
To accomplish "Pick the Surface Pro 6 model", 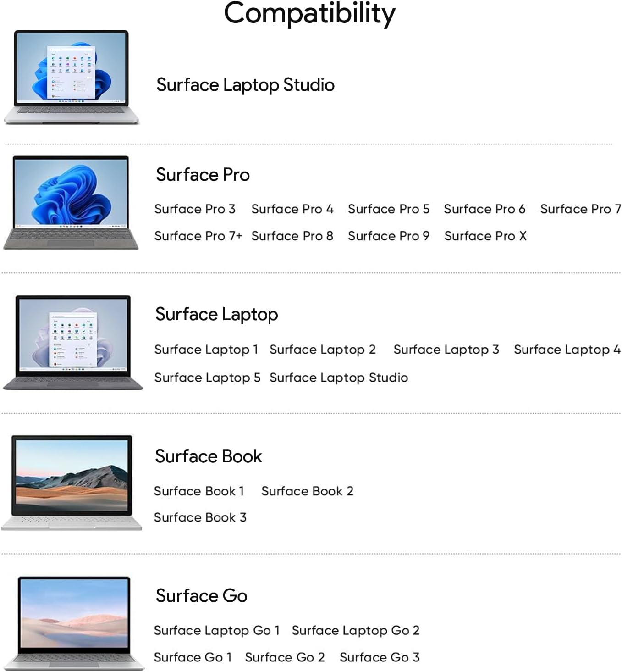I will (x=484, y=209).
